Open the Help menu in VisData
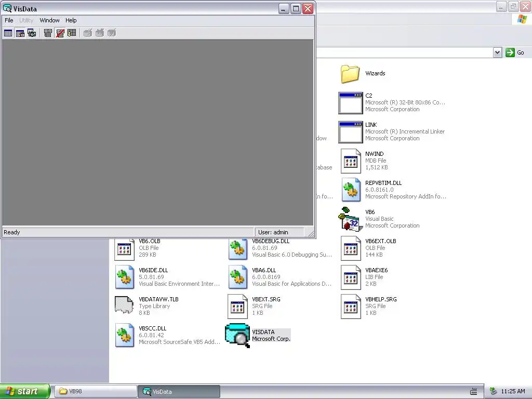Screen dimensions: 532x399 [x=71, y=20]
